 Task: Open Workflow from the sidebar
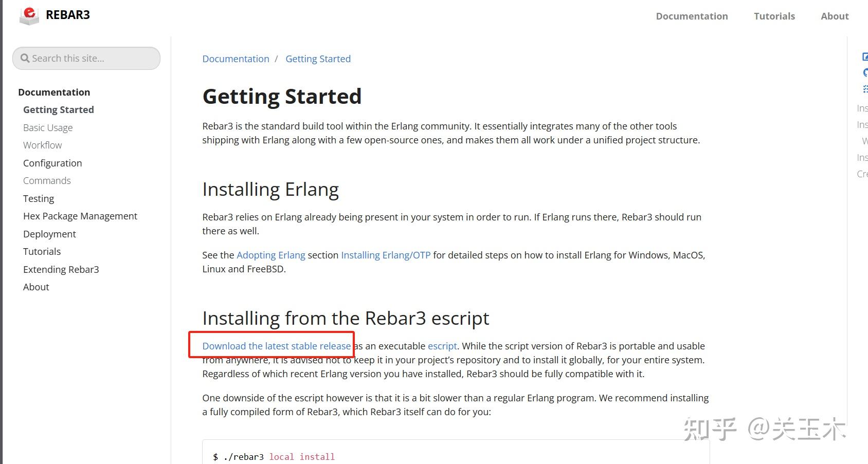42,145
